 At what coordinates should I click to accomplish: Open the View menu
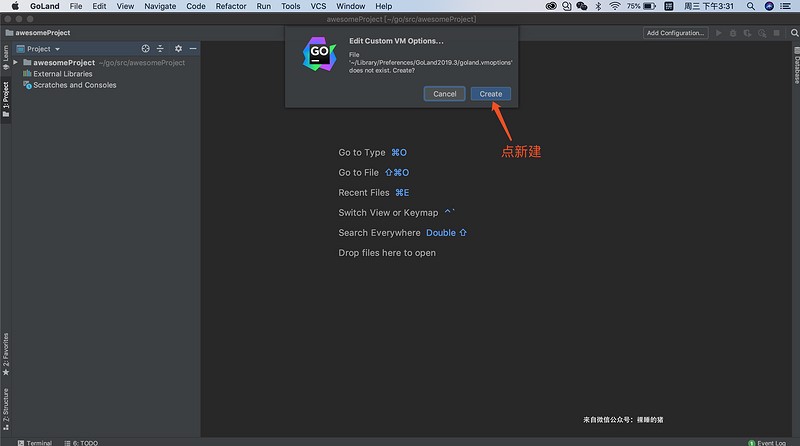125,6
